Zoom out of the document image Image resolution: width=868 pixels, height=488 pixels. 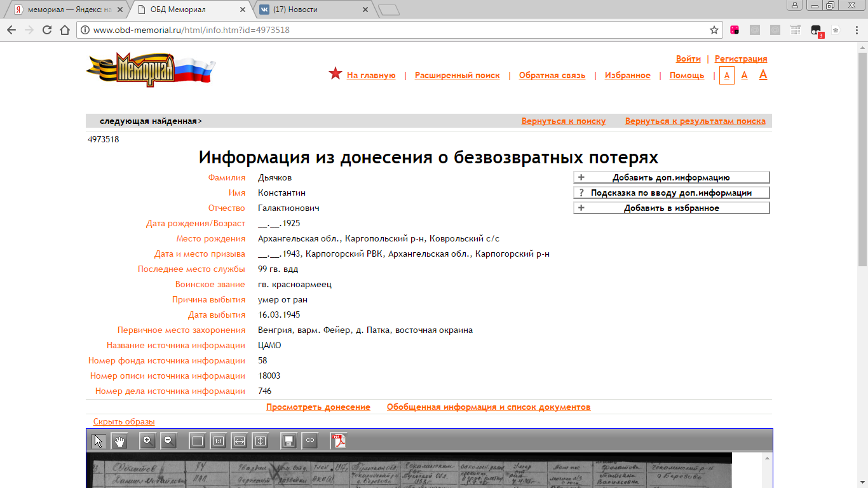point(168,441)
